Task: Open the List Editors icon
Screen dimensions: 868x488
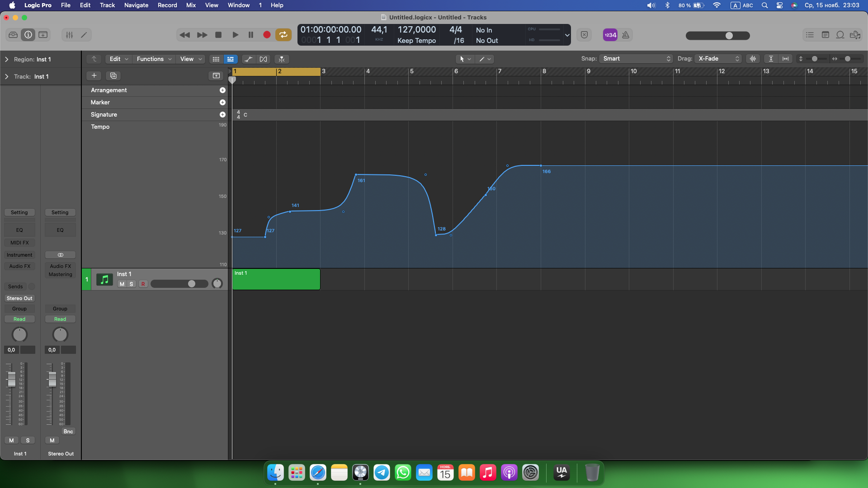Action: (x=810, y=35)
